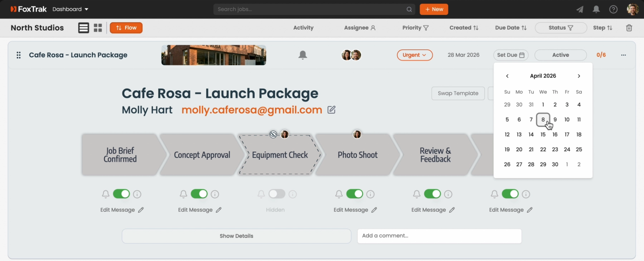Expand Show Details section
This screenshot has width=644, height=261.
(x=236, y=236)
